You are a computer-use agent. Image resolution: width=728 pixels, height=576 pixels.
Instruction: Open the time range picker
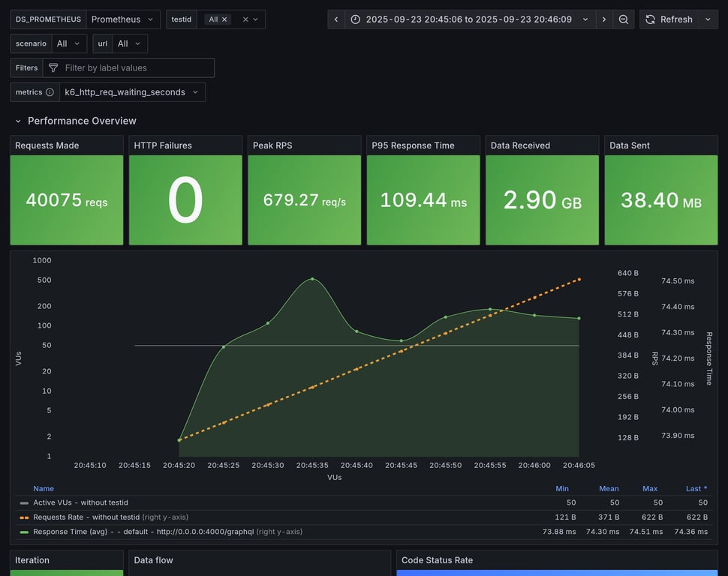(x=469, y=19)
